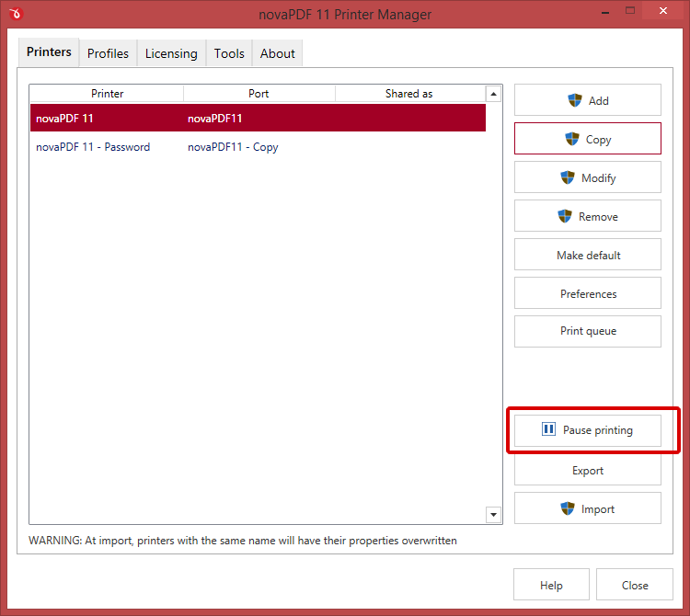Click the Export button
Viewport: 690px width, 616px height.
tap(588, 470)
